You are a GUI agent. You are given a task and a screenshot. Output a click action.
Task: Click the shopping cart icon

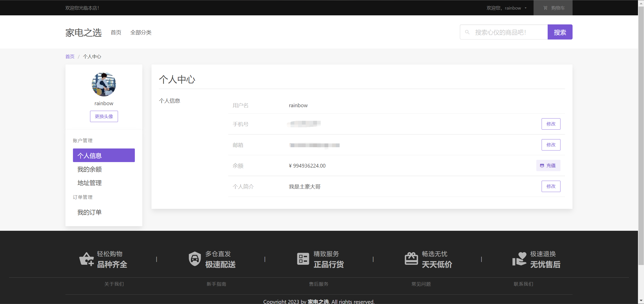pyautogui.click(x=545, y=8)
